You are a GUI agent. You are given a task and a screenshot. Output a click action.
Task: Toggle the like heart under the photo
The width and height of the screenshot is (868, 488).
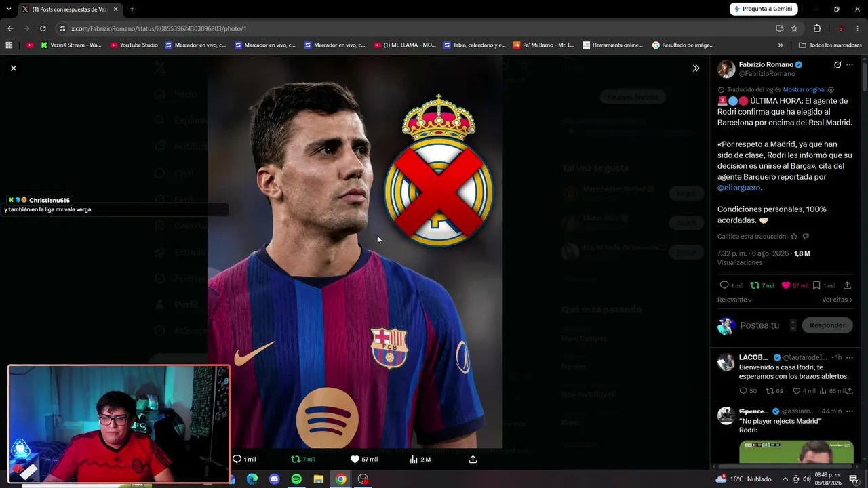point(355,459)
